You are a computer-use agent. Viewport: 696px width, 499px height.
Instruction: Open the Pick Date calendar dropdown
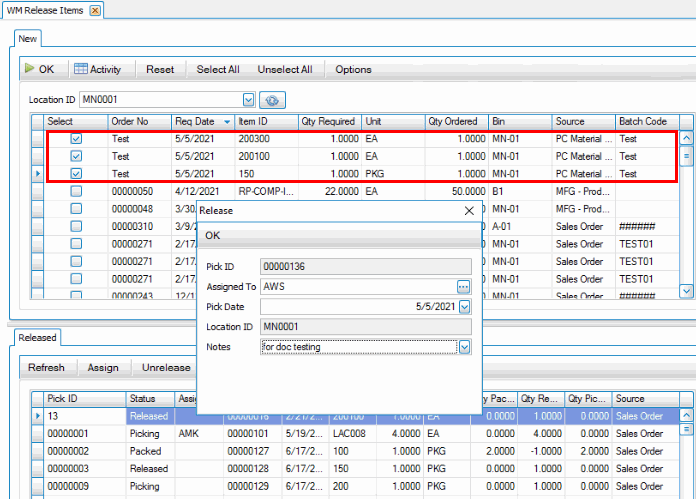click(x=464, y=306)
